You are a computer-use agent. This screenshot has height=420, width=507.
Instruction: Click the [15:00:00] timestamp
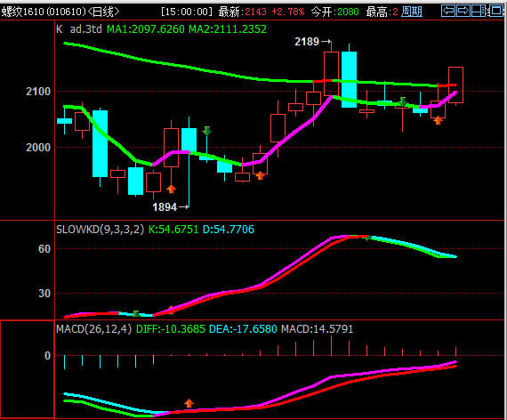(x=187, y=12)
